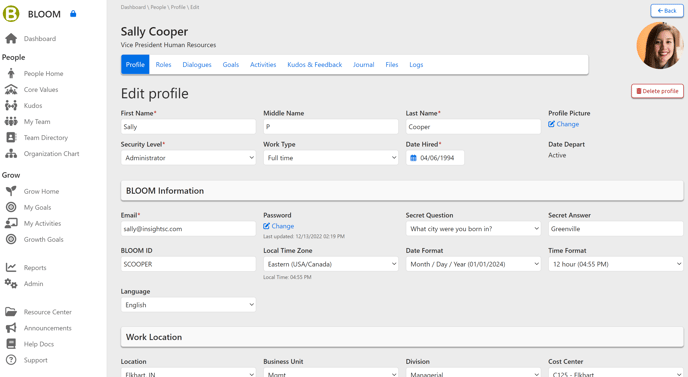Click the Grow Home sprout icon
Image resolution: width=688 pixels, height=377 pixels.
[11, 191]
